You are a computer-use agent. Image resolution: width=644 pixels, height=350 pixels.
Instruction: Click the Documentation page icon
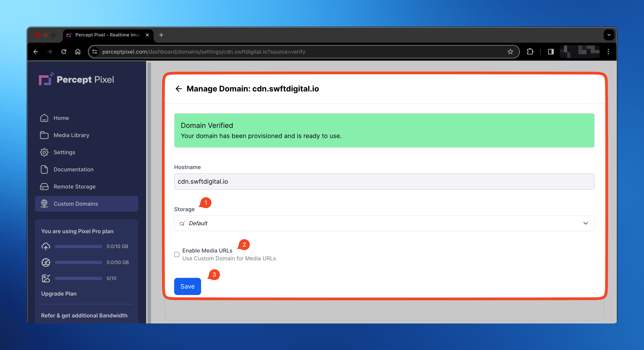click(x=44, y=169)
